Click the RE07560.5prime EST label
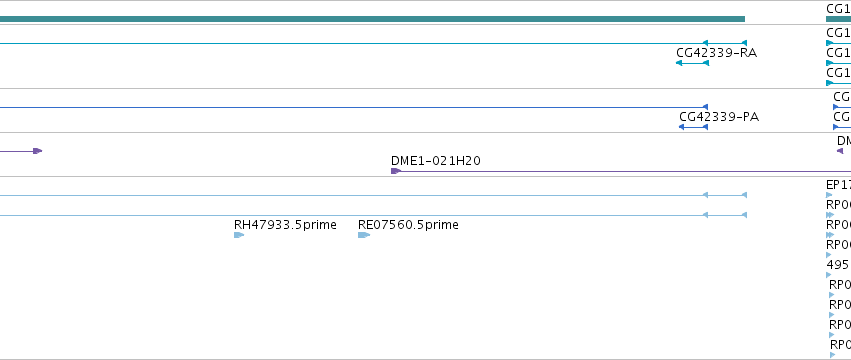The width and height of the screenshot is (851, 360). [x=408, y=225]
